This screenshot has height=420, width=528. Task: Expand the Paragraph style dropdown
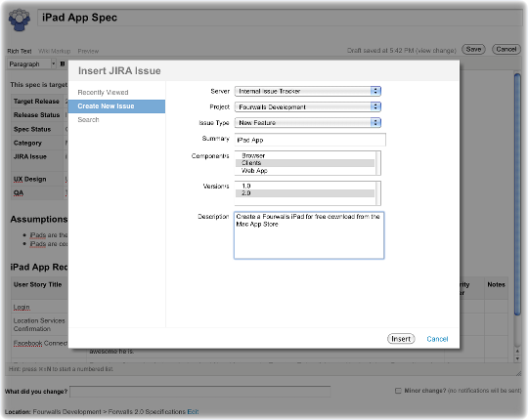[x=32, y=63]
